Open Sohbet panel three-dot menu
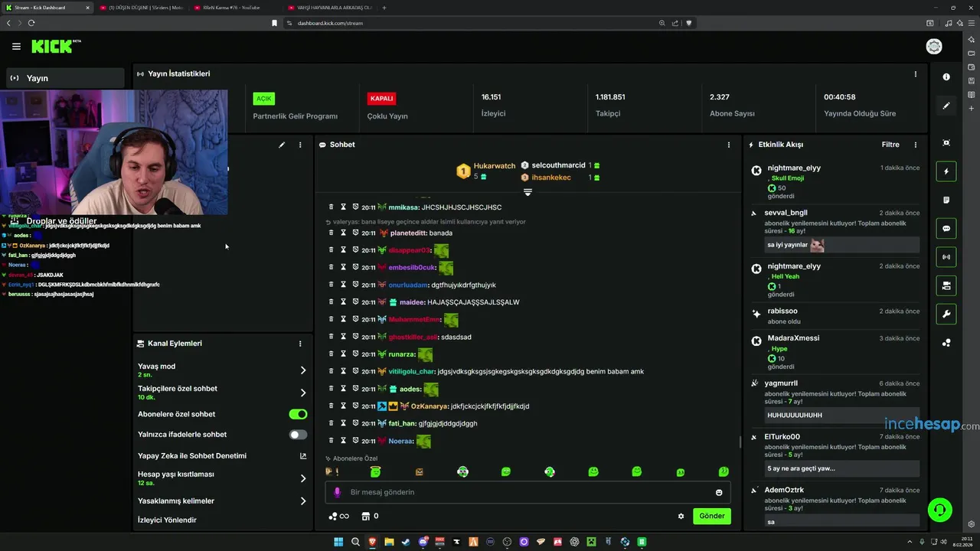Image resolution: width=980 pixels, height=551 pixels. [x=728, y=145]
